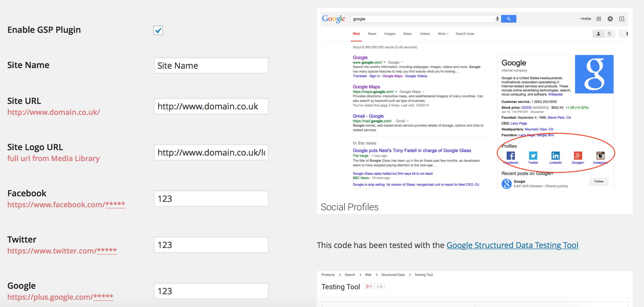Select the hint 'https://plus.google.com/*****'
The height and width of the screenshot is (307, 644).
[60, 297]
